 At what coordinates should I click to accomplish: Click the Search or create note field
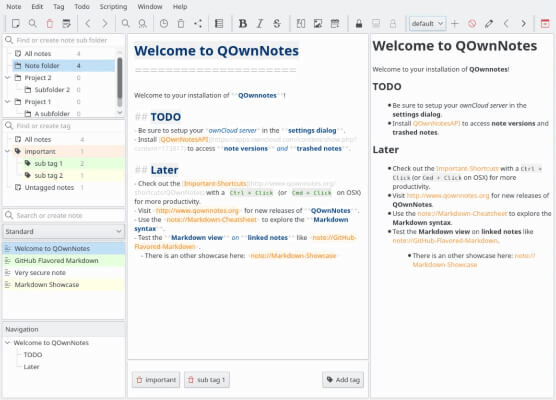[64, 215]
